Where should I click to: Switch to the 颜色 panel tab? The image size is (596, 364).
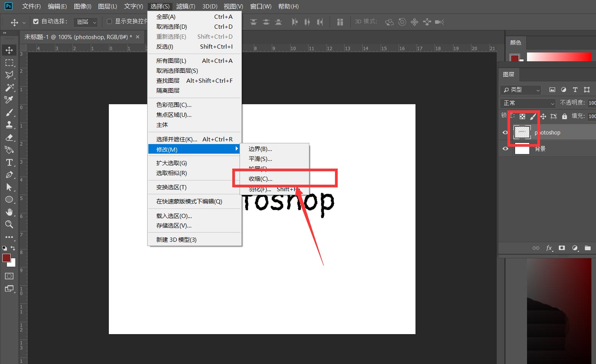(516, 43)
